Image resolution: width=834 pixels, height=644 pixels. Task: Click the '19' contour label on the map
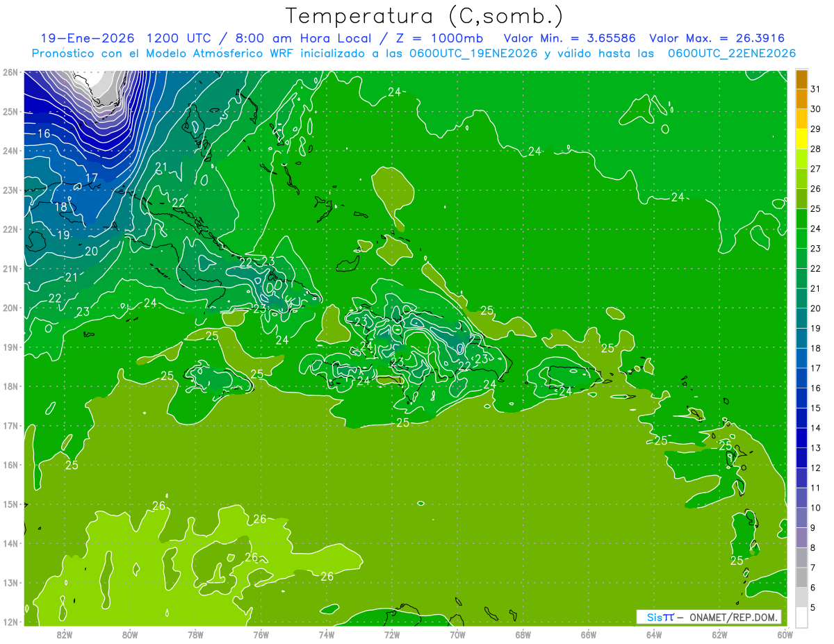(x=63, y=235)
